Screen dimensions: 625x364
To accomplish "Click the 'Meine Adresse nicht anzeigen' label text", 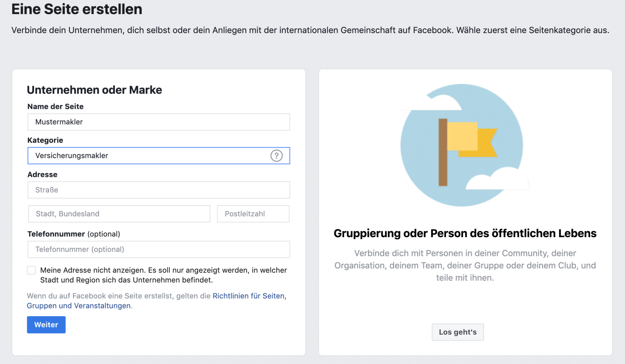I will point(163,275).
